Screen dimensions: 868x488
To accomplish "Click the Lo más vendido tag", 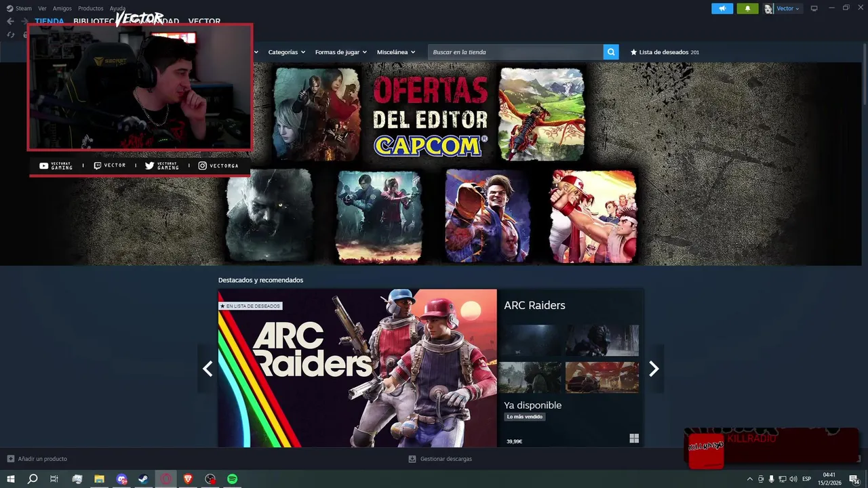I will pos(525,417).
